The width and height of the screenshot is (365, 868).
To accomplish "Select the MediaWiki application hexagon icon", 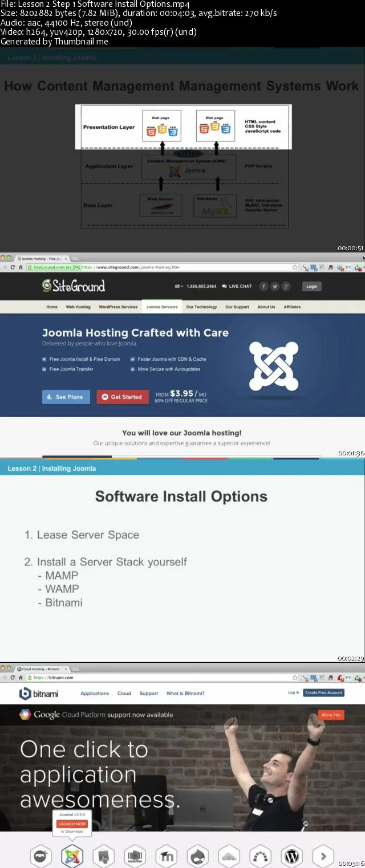I will (135, 855).
